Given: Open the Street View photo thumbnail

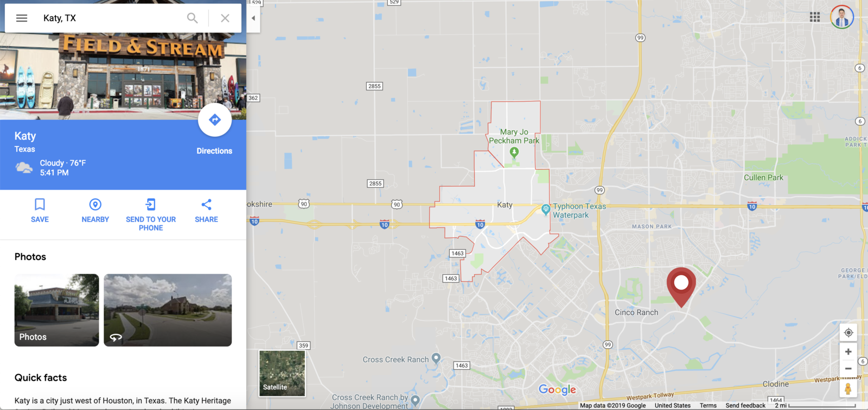Looking at the screenshot, I should (x=168, y=310).
